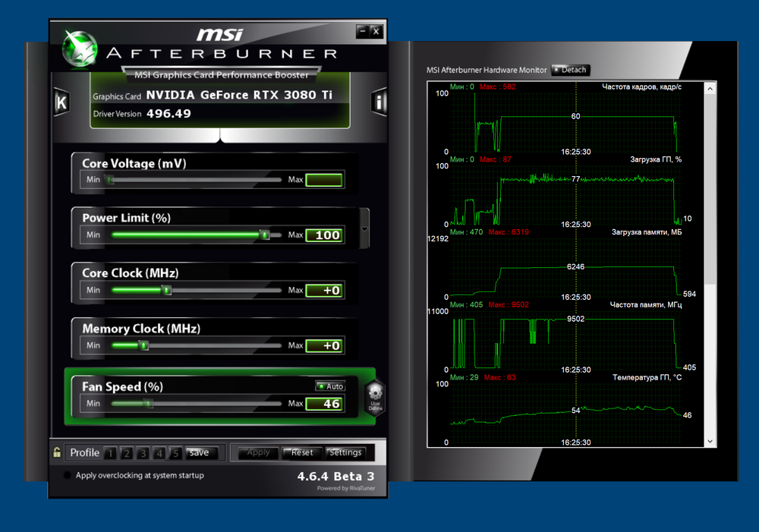Click the Memory Clock slider handle
The width and height of the screenshot is (759, 532).
[143, 345]
